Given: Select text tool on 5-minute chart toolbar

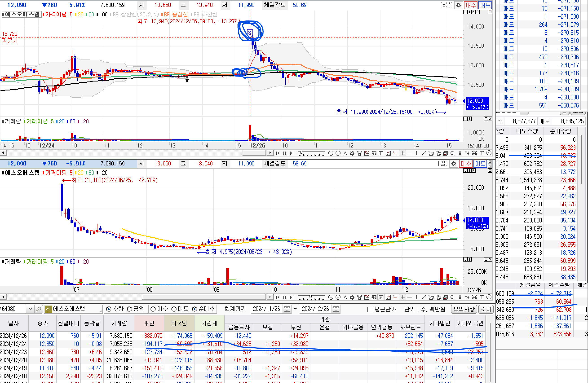Looking at the screenshot, I should 482,153.
